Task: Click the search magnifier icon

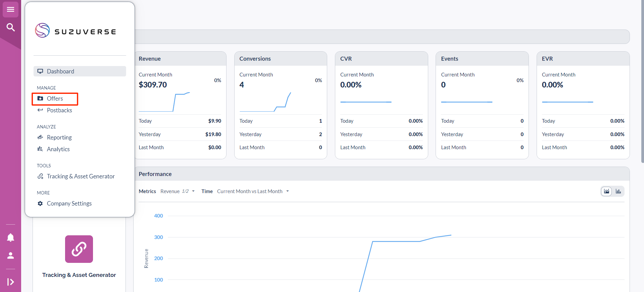Action: tap(10, 27)
